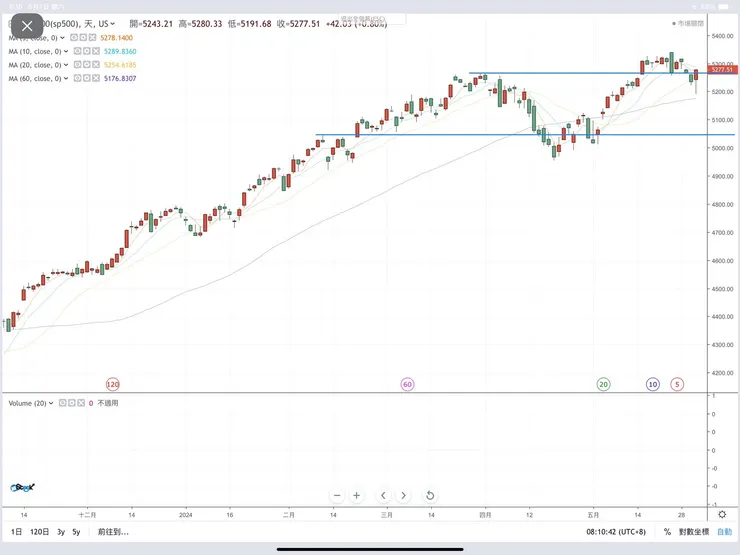Expand dropdown of MA row valued 5278.1400
This screenshot has width=740, height=555.
point(62,38)
